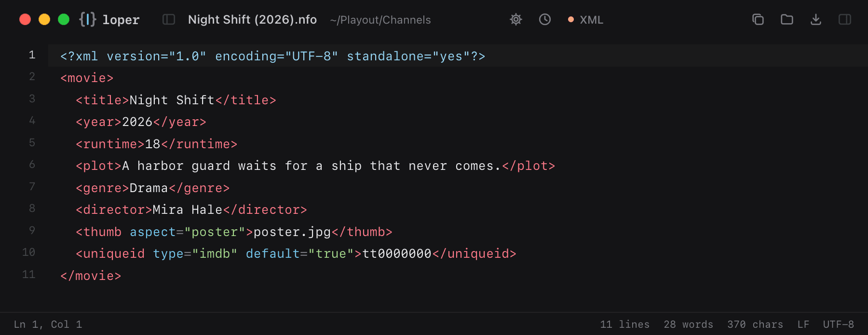Viewport: 868px width, 335px height.
Task: Click the path ~/Playout/Channels
Action: pyautogui.click(x=380, y=20)
